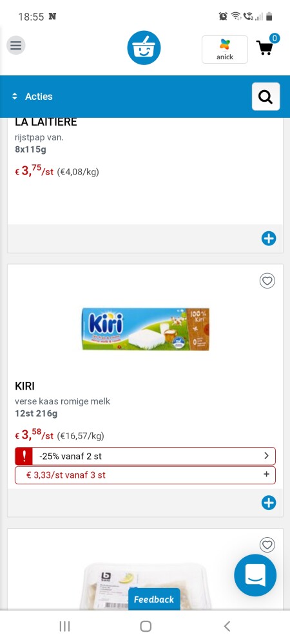Open the Feedback tab

point(154,599)
